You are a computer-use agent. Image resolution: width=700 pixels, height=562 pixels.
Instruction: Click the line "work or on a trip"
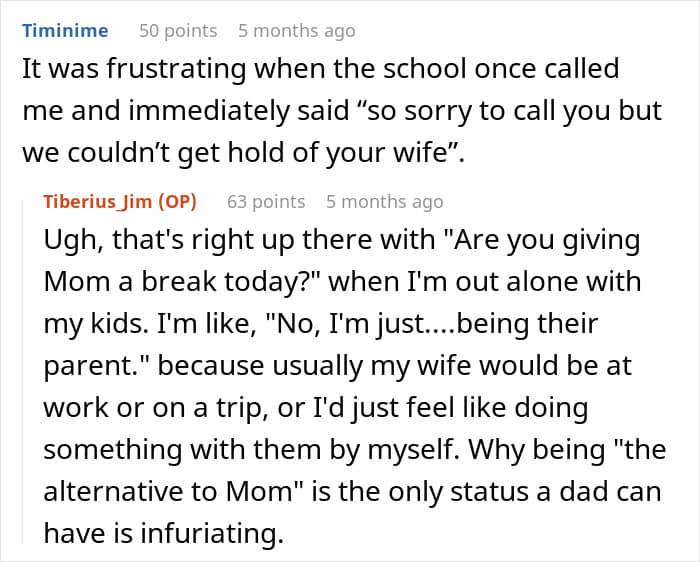click(x=316, y=408)
